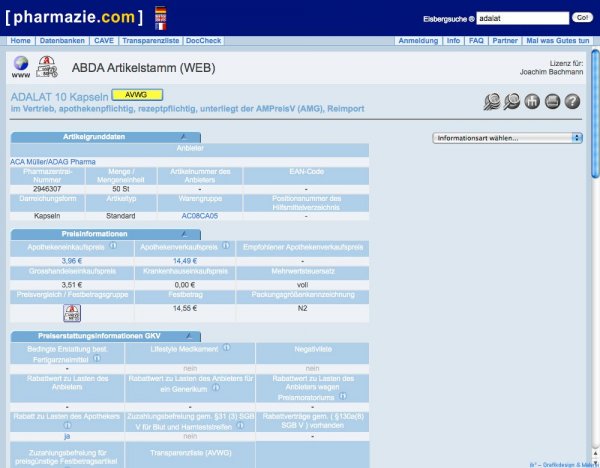Select the N2 package size value
This screenshot has width=600, height=468.
(x=302, y=308)
